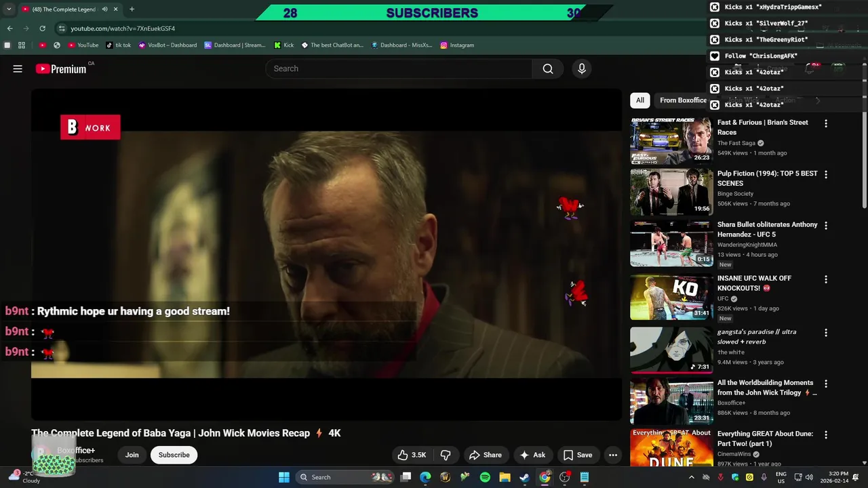Open Shara Bullet obliterates Anthony Hernandez title

[768, 229]
